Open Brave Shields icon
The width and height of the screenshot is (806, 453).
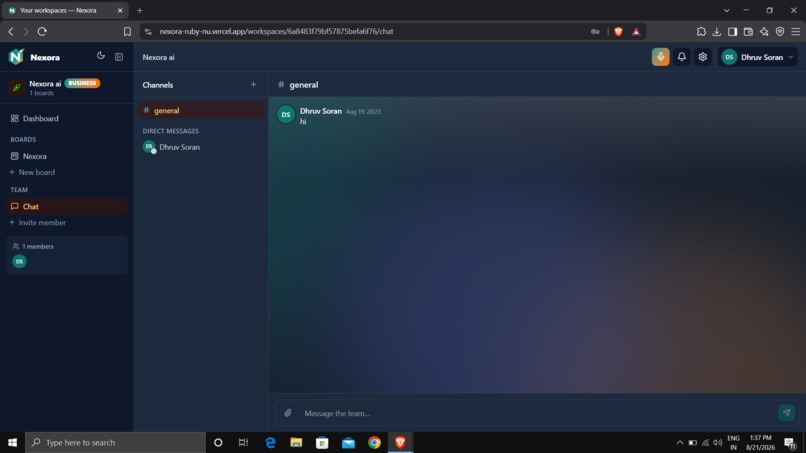pos(618,31)
